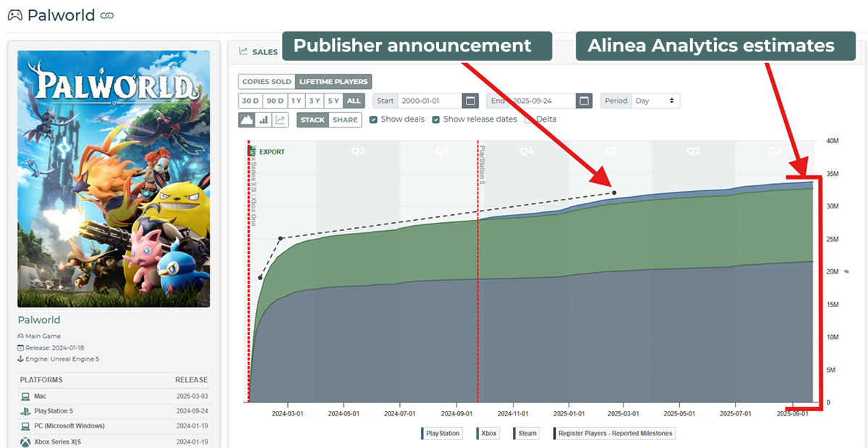Switch to the bar chart view icon
Viewport: 868px width, 448px height.
coord(263,119)
